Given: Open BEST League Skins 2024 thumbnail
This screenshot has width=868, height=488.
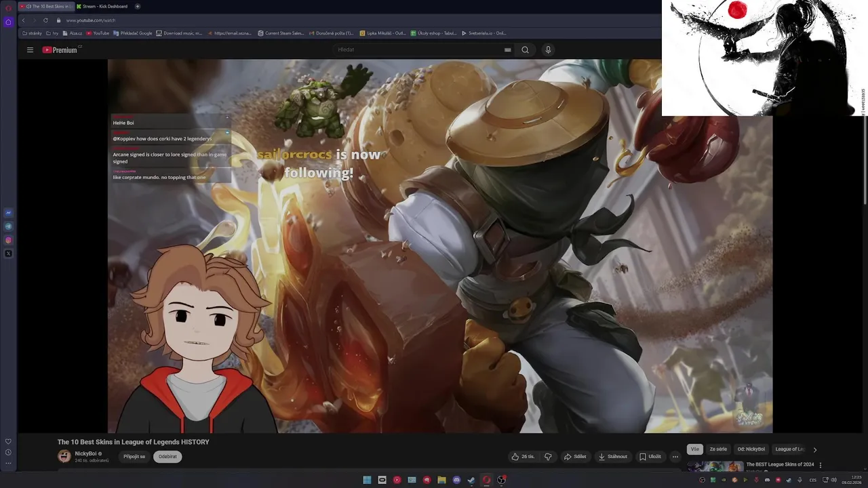Looking at the screenshot, I should pos(715,466).
